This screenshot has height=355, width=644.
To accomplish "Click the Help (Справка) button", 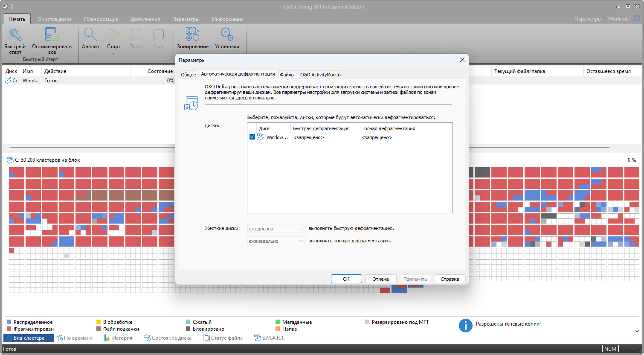I will pyautogui.click(x=450, y=279).
